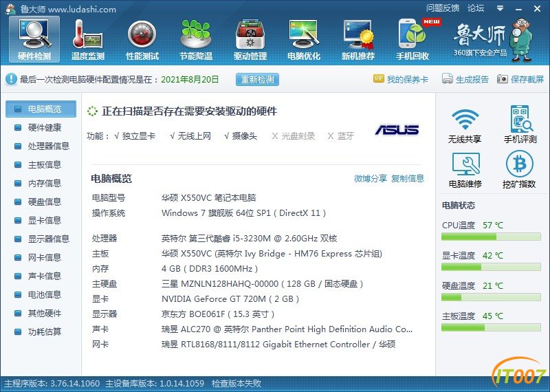550x392 pixels.
Task: Open the 节能降温 energy saving clover icon
Action: [196, 39]
